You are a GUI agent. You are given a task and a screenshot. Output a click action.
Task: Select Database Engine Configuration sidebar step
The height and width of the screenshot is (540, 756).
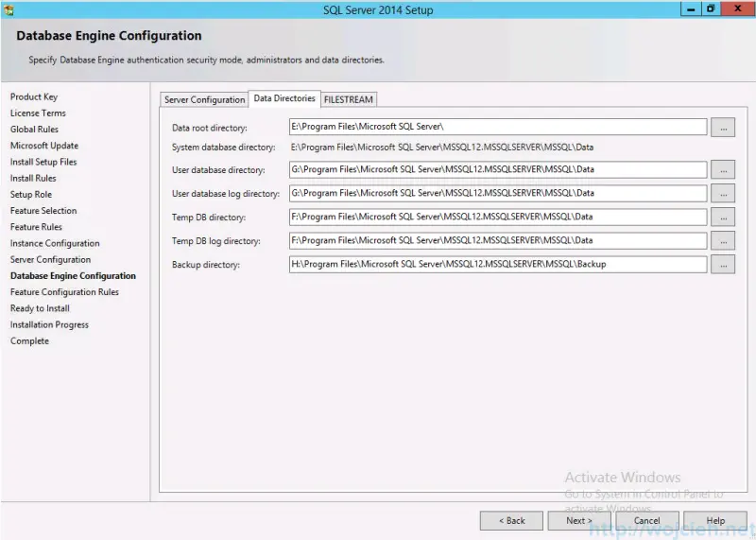tap(73, 276)
